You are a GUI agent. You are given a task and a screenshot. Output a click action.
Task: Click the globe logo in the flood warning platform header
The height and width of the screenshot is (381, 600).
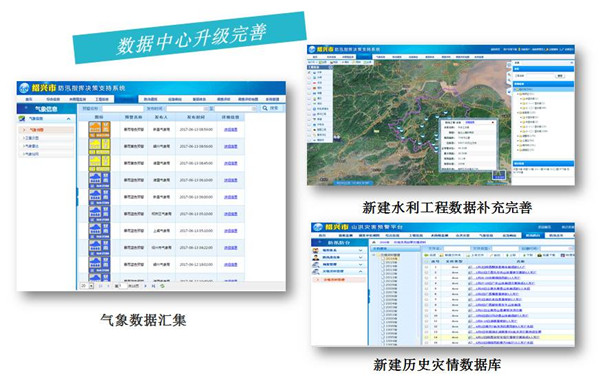(317, 227)
